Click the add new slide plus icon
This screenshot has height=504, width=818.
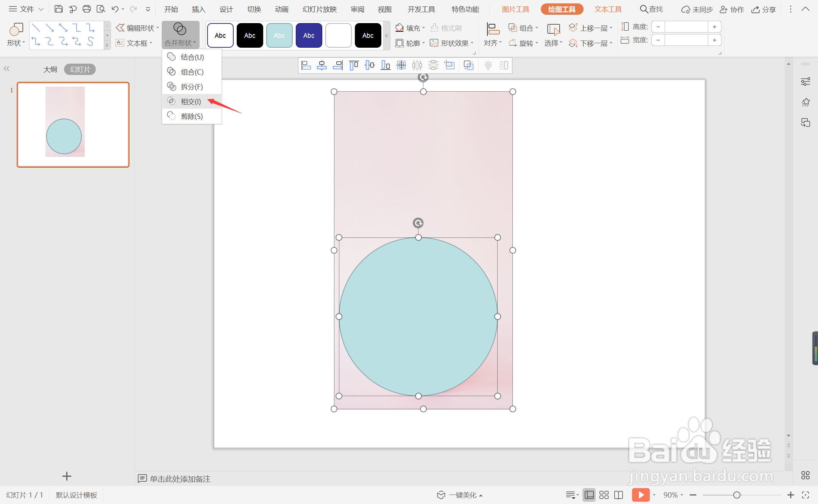point(67,476)
